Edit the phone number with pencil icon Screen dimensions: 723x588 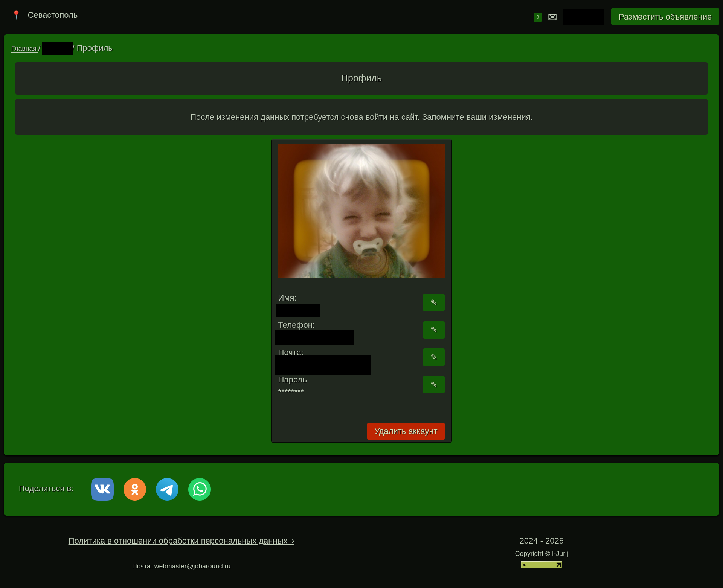(433, 330)
